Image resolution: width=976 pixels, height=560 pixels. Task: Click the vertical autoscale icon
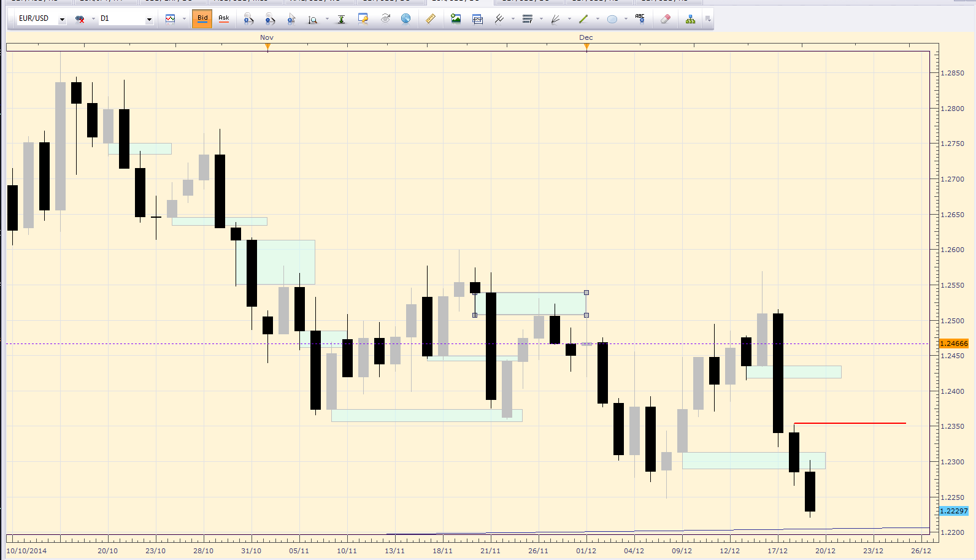(x=342, y=19)
